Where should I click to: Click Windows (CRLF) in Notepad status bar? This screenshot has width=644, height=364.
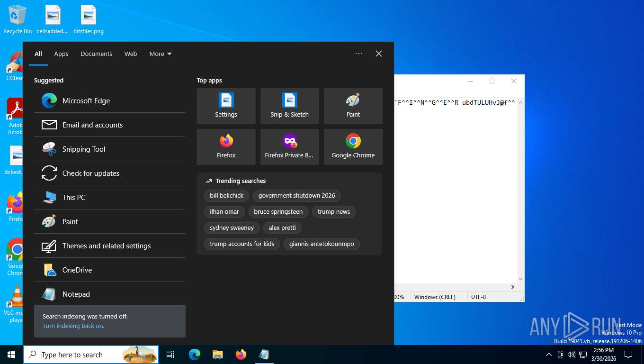coord(435,297)
